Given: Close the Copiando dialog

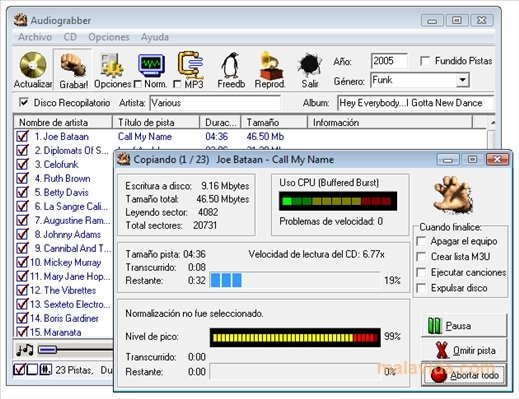Looking at the screenshot, I should coord(497,159).
